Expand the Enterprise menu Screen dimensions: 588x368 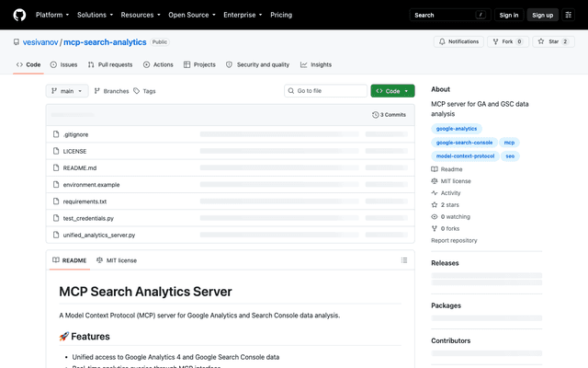(x=243, y=15)
